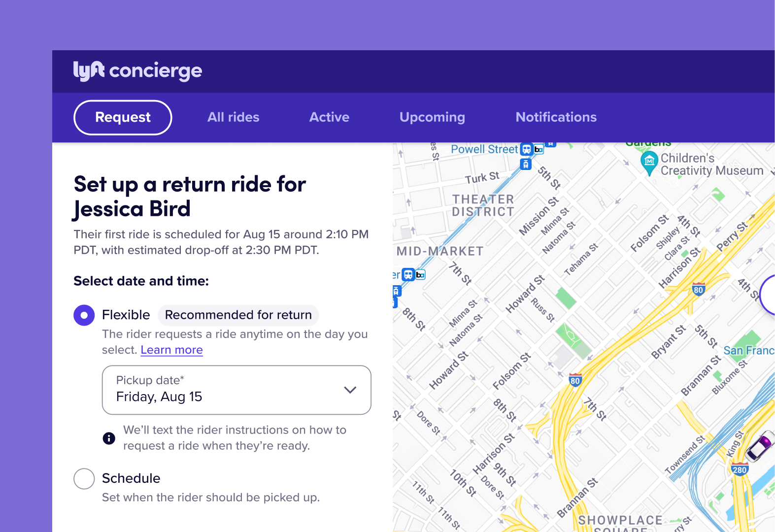Viewport: 775px width, 532px height.
Task: Click the Theater District label on map
Action: [483, 205]
